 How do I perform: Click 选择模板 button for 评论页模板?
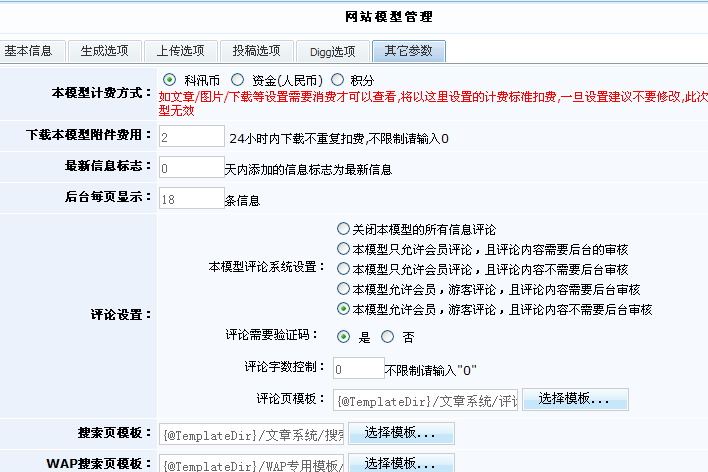[x=574, y=400]
